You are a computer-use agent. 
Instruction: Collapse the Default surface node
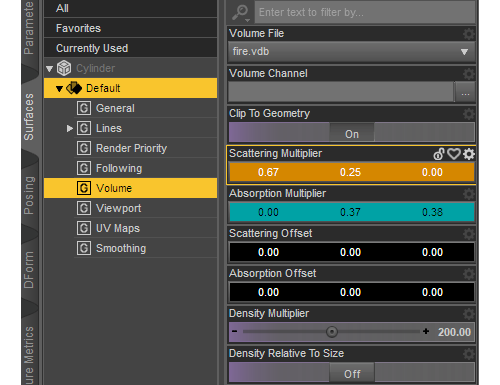point(59,89)
